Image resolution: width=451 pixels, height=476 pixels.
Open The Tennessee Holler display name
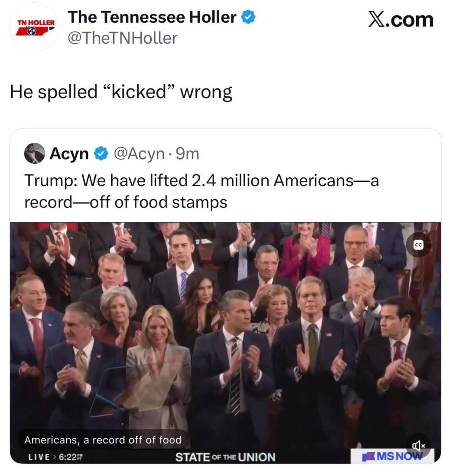(x=152, y=18)
